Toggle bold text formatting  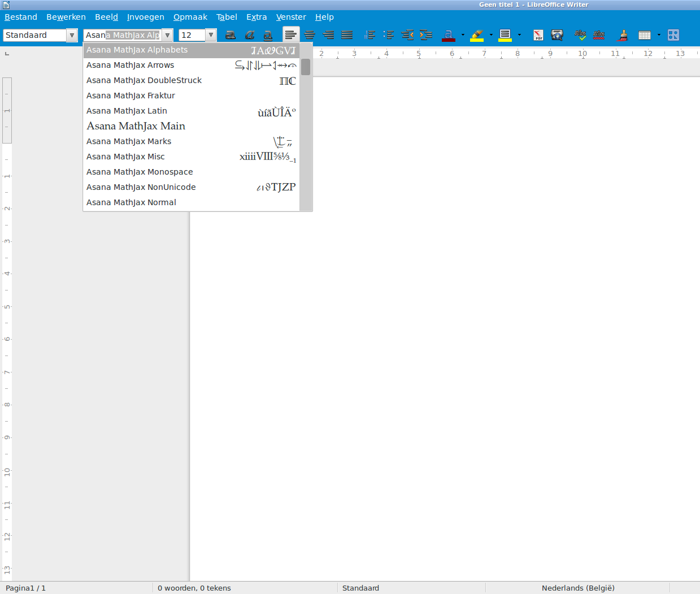click(x=231, y=35)
